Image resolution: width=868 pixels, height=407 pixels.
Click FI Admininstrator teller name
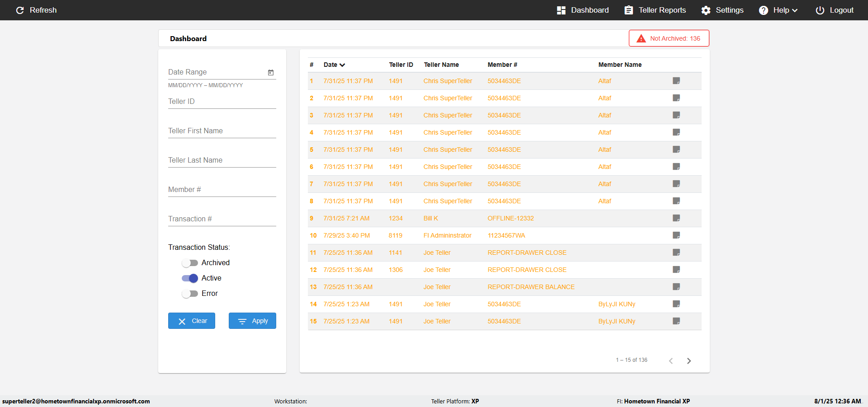pos(447,235)
